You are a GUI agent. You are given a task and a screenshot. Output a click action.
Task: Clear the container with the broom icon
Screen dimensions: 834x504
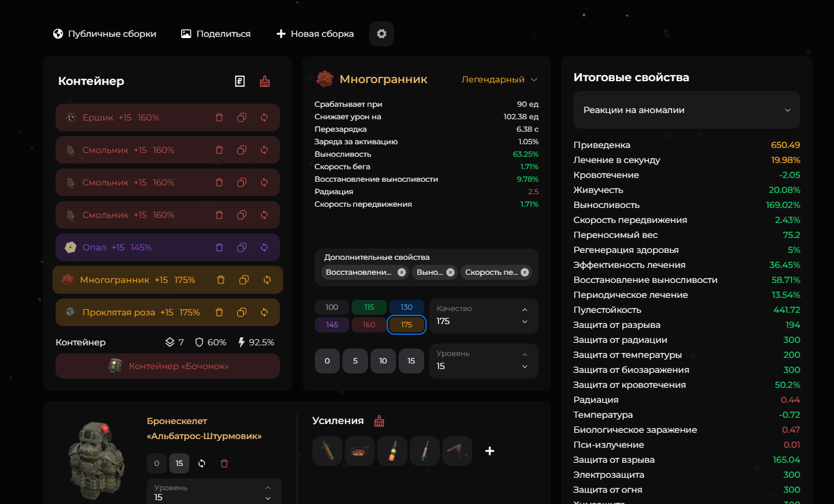(x=265, y=81)
